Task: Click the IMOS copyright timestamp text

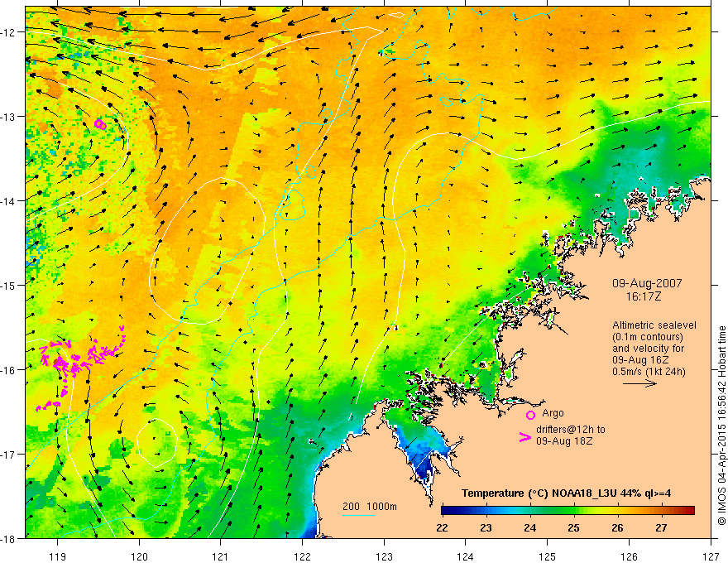Action: (721, 426)
